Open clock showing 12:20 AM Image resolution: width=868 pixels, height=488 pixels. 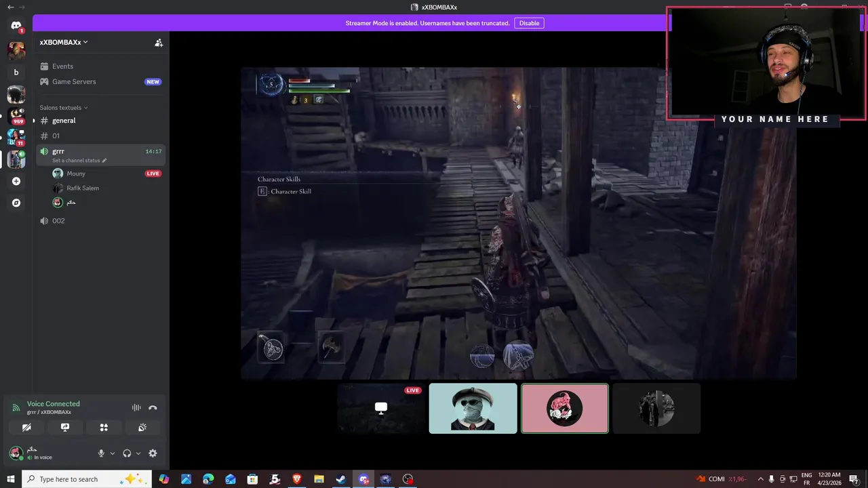tap(829, 479)
